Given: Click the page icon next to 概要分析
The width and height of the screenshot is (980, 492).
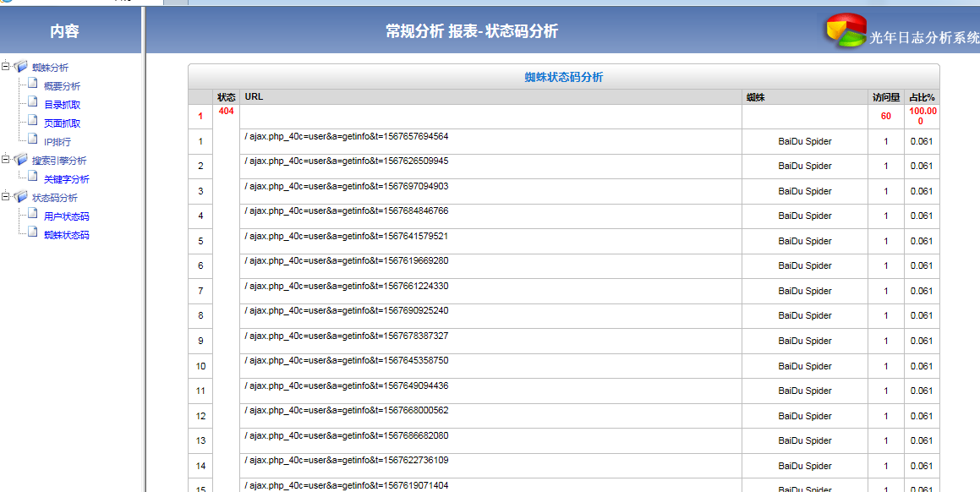Looking at the screenshot, I should tap(32, 85).
